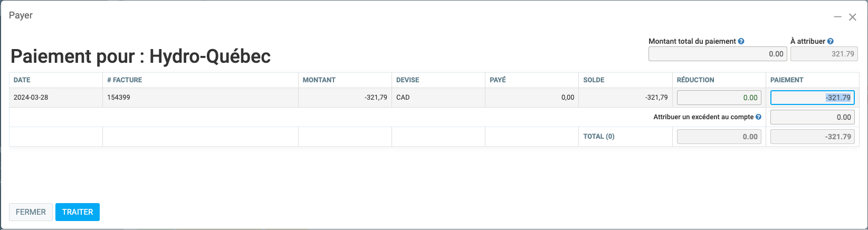Click the Paiement input showing -321.79
The height and width of the screenshot is (230, 868).
(x=812, y=98)
